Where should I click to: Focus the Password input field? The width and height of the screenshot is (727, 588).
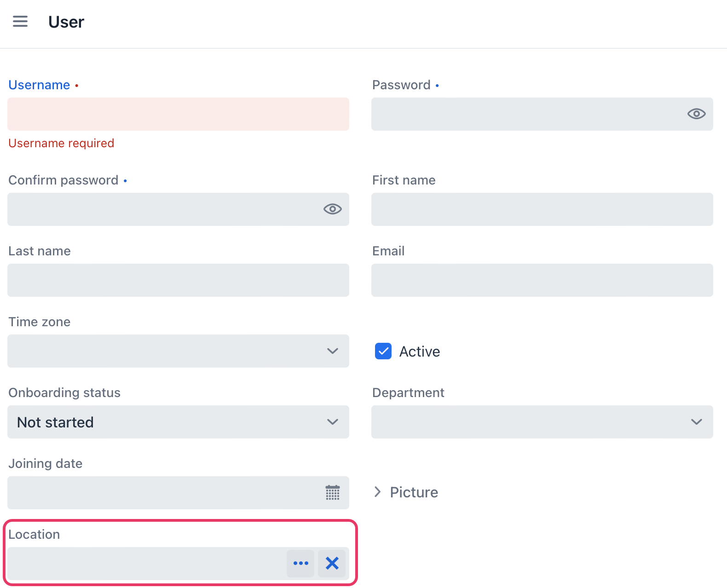coord(525,114)
